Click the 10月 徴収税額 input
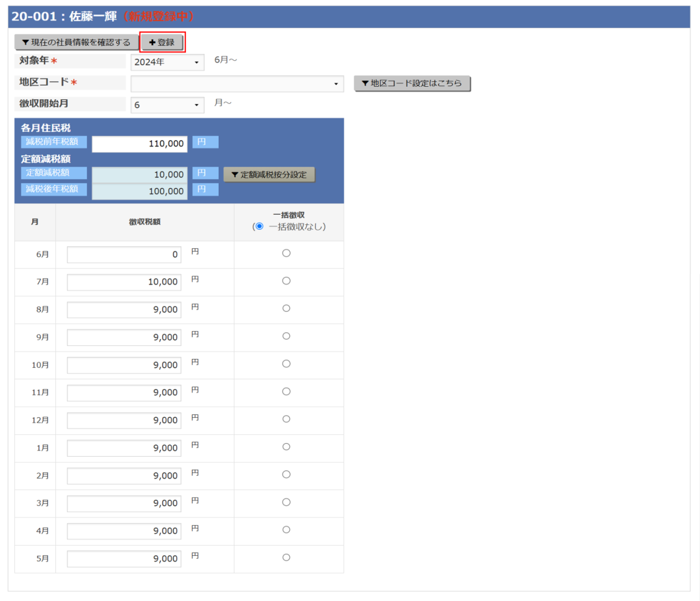This screenshot has width=700, height=601. (x=124, y=365)
